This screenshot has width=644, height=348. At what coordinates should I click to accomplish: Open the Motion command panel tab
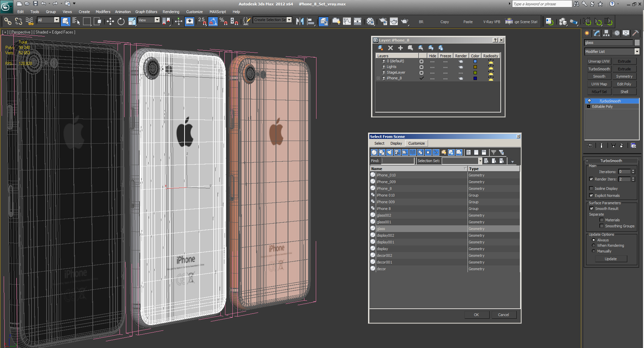point(617,33)
